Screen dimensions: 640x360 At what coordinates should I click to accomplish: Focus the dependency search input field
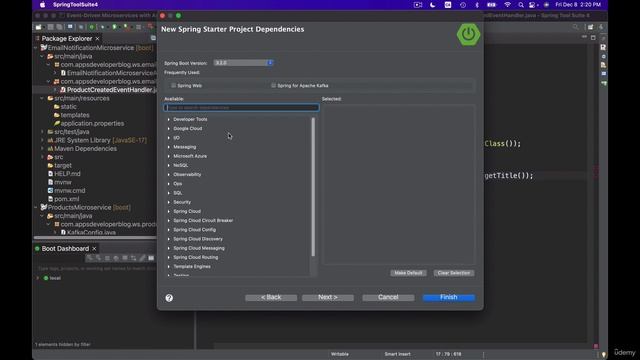pyautogui.click(x=241, y=108)
